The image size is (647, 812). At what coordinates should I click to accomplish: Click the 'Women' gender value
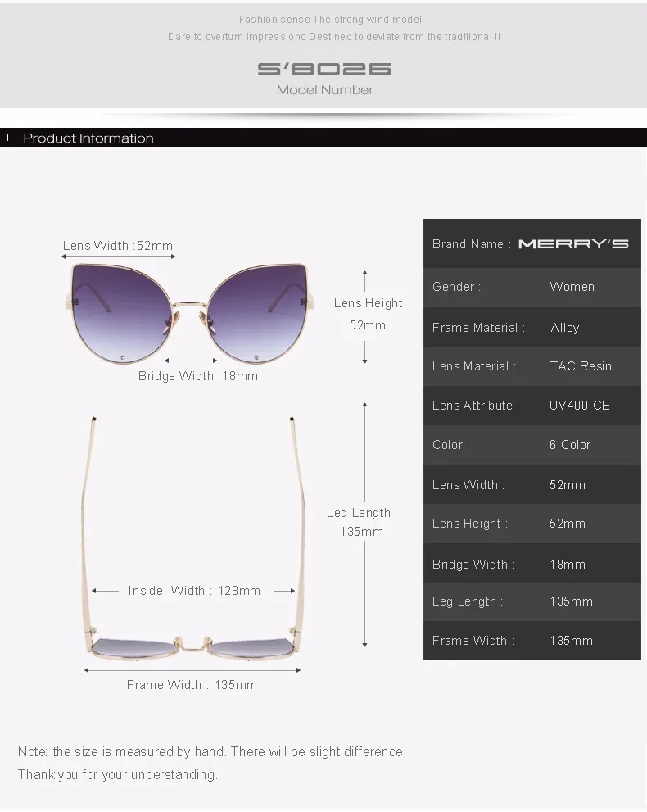click(572, 287)
